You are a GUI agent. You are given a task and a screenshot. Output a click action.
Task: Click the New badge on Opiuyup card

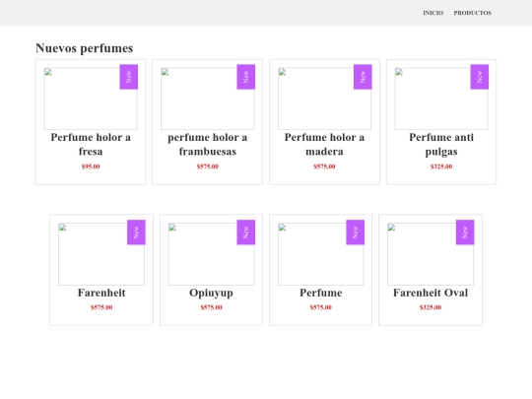pos(246,233)
